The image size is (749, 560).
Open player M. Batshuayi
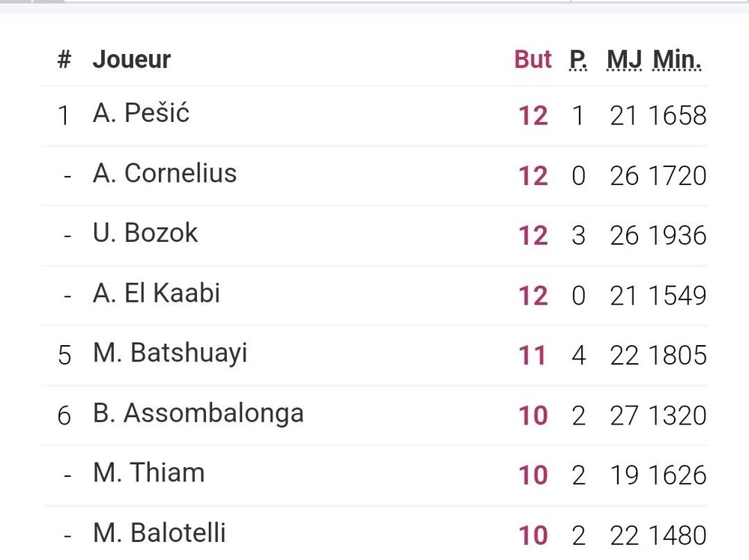[170, 354]
